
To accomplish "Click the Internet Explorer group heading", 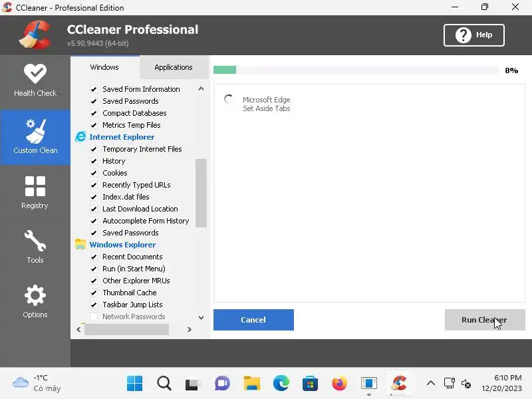I will tap(122, 137).
